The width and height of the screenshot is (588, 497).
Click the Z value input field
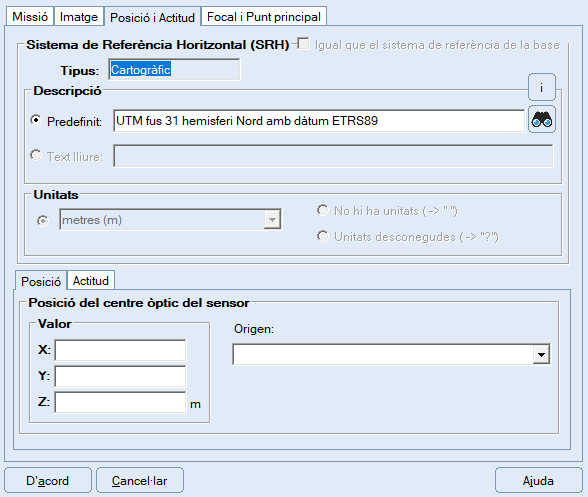[x=120, y=402]
